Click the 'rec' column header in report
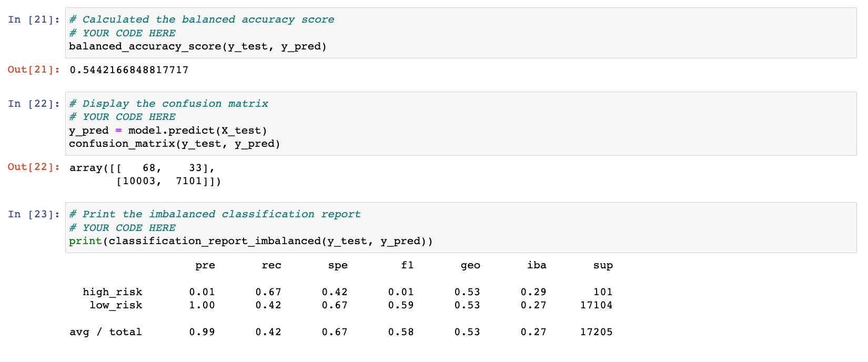Image resolution: width=868 pixels, height=362 pixels. click(271, 266)
